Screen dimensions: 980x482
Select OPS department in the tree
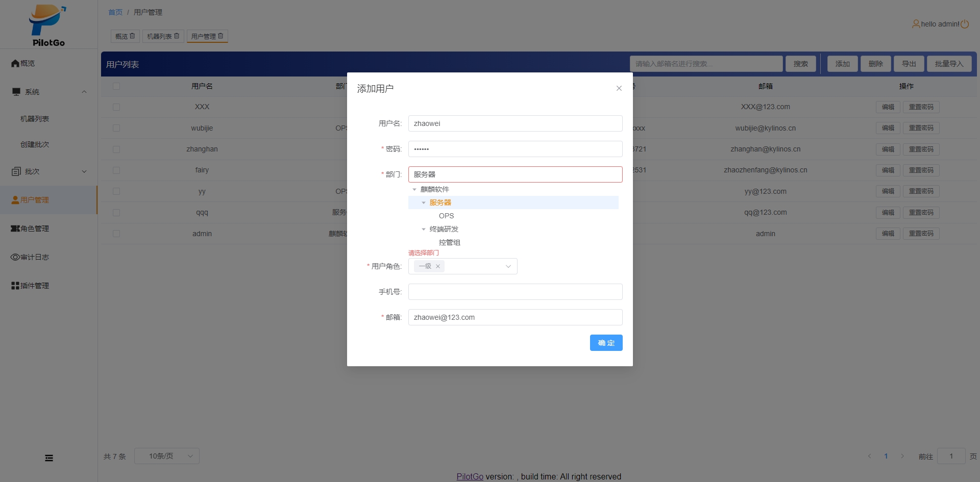pyautogui.click(x=446, y=216)
